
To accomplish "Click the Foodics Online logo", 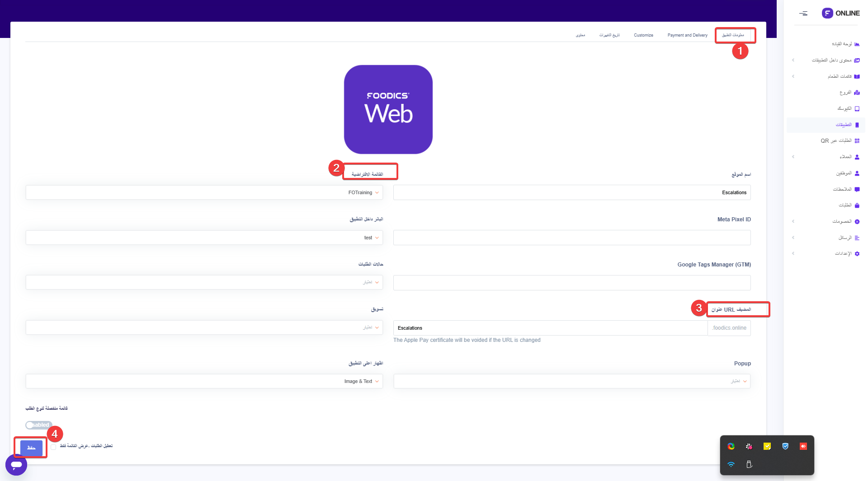I will 841,13.
